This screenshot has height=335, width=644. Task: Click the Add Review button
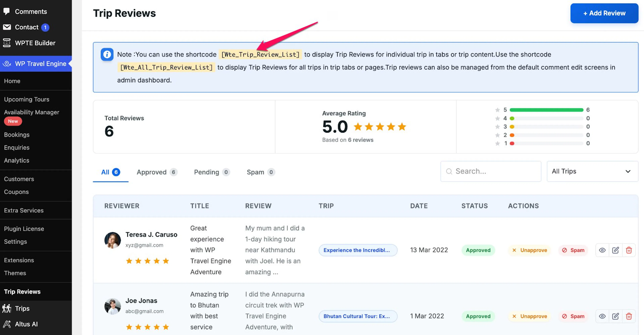tap(604, 13)
